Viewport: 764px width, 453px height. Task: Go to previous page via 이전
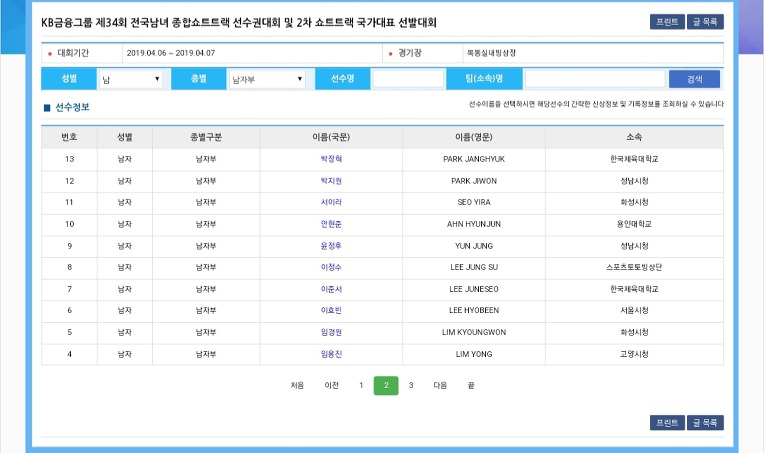click(x=331, y=385)
